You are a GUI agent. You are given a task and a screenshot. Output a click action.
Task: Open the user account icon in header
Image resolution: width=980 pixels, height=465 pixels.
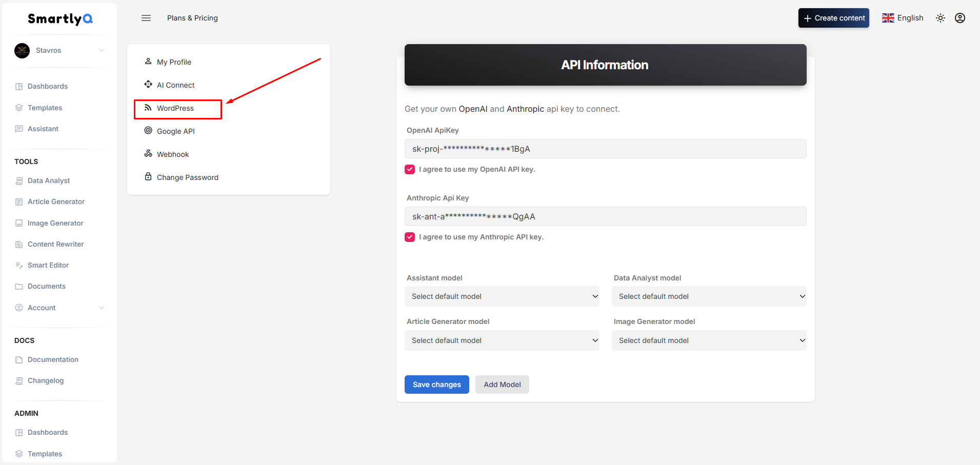[960, 18]
